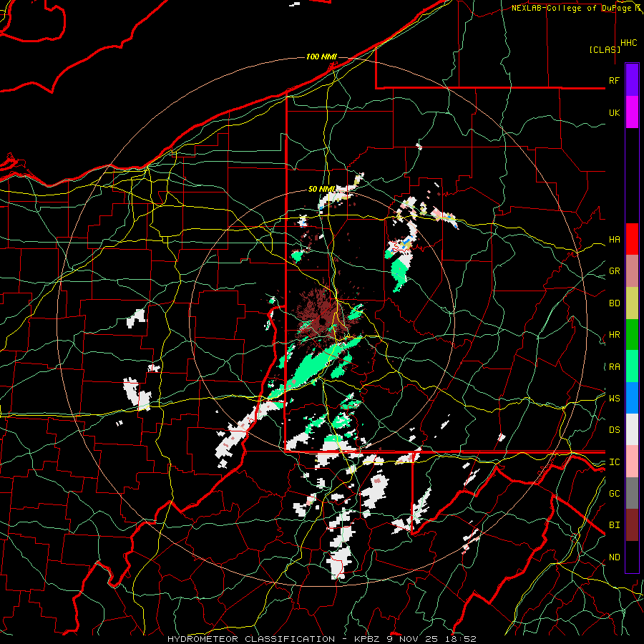Click the purple RF legend color swatch
The width and height of the screenshot is (644, 644).
click(x=632, y=80)
